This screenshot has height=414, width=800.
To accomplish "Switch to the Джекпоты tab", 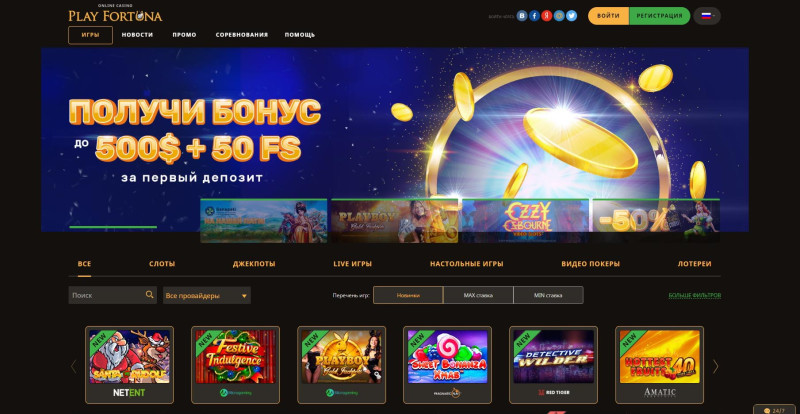I will click(254, 264).
